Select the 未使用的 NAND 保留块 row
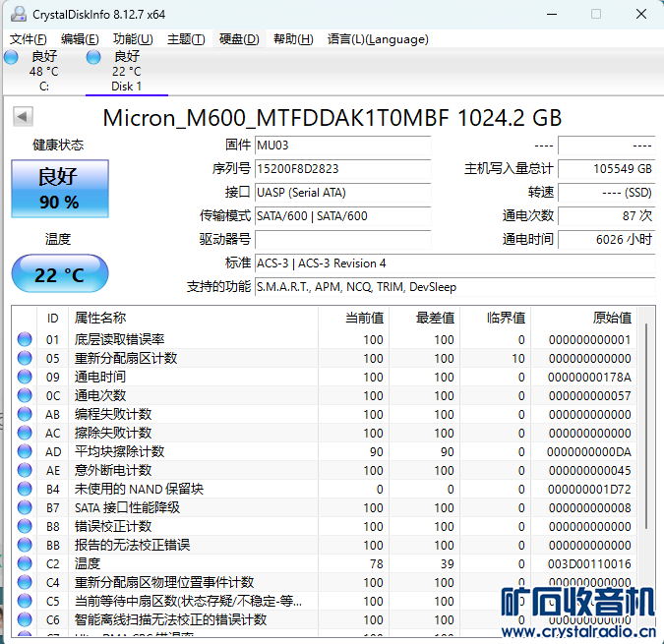Screen dimensions: 664x644 (324, 489)
